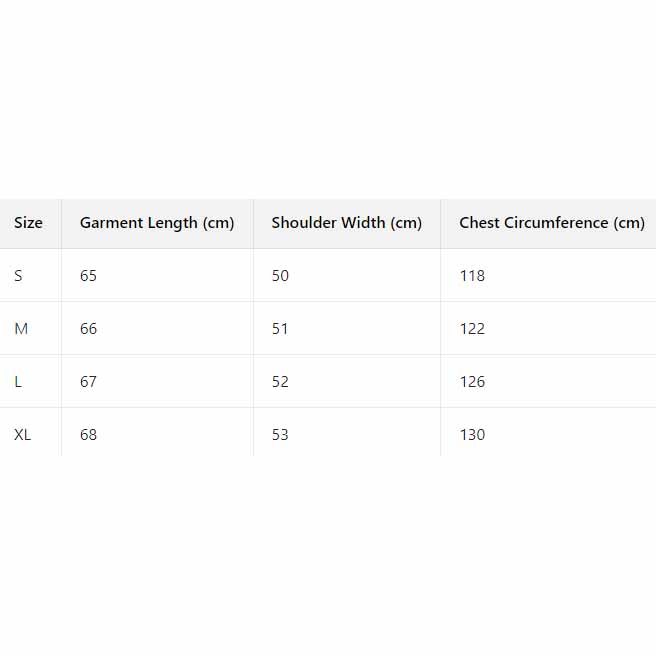
Task: Select the XL size cell
Action: pos(22,435)
